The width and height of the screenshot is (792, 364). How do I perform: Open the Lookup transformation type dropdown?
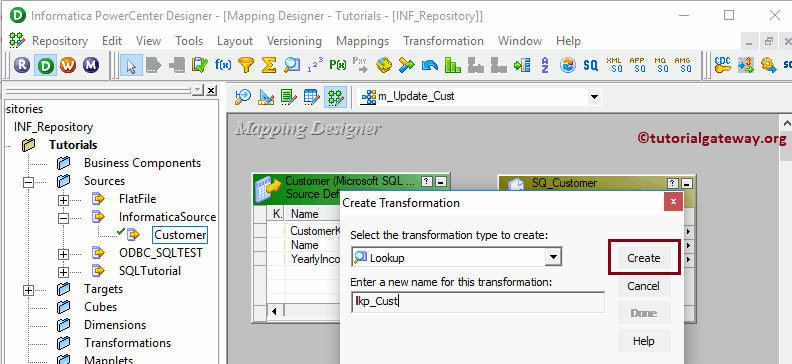tap(554, 257)
